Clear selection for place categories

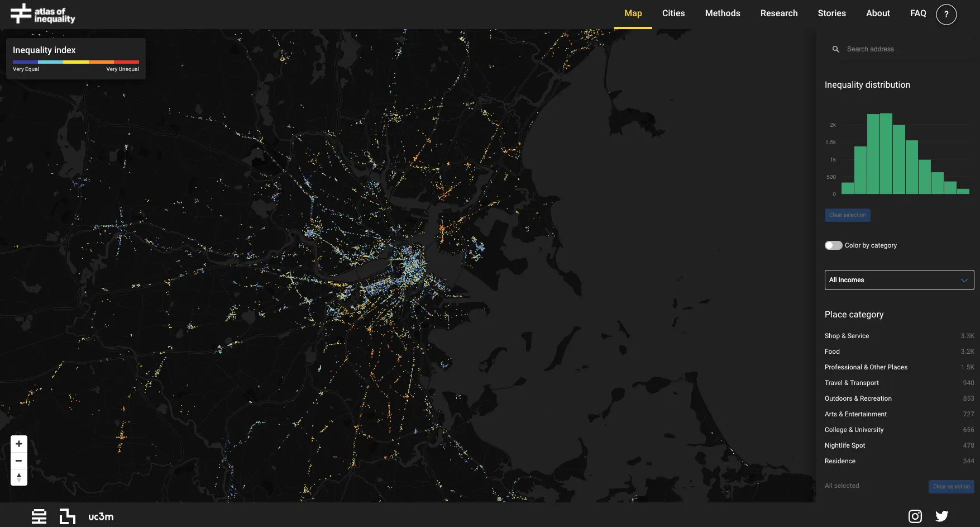951,487
